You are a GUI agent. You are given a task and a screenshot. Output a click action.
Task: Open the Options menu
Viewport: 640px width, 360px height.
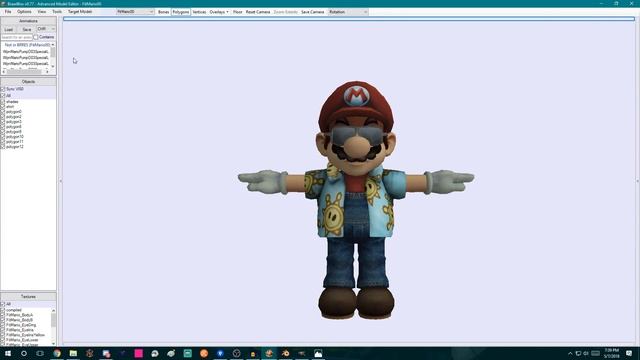pyautogui.click(x=24, y=12)
